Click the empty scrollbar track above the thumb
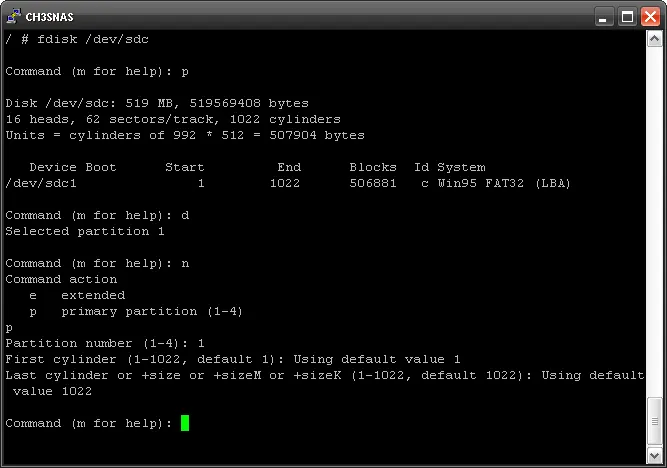The height and width of the screenshot is (468, 667). pyautogui.click(x=654, y=221)
